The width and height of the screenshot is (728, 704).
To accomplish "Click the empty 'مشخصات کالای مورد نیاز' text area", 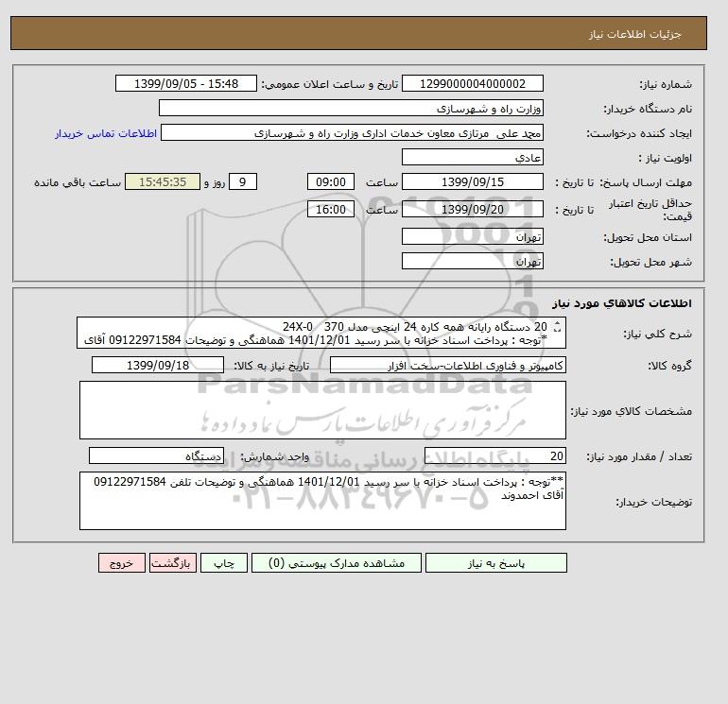I will pyautogui.click(x=322, y=410).
